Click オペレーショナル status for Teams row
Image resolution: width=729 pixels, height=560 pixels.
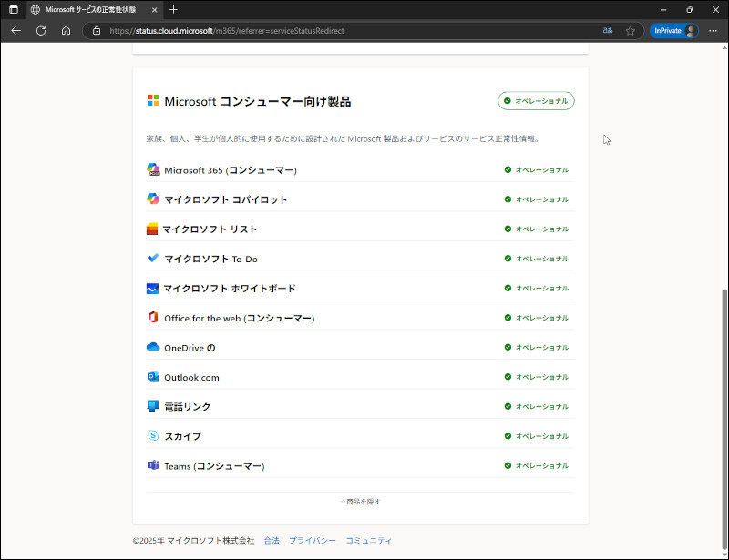click(537, 465)
